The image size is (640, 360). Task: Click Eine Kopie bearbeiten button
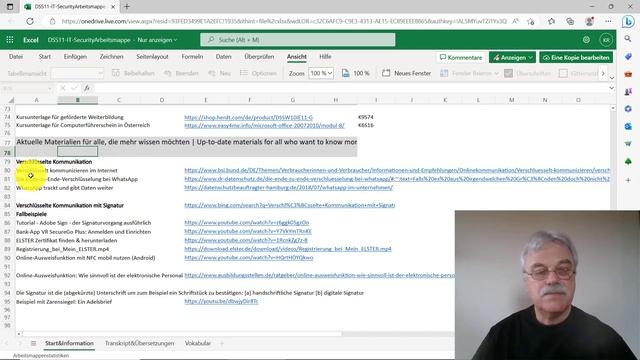pyautogui.click(x=576, y=58)
